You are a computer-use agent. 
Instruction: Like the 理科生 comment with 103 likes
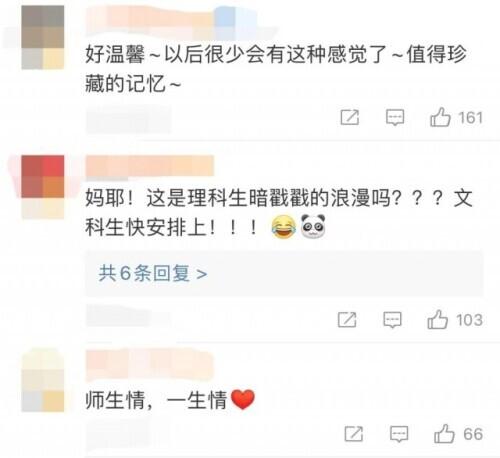click(437, 320)
